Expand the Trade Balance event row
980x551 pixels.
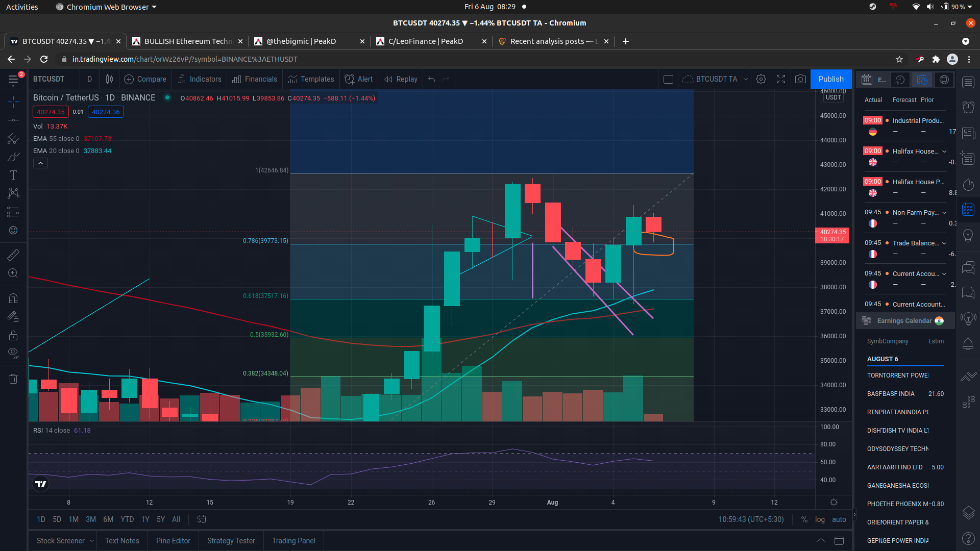click(x=944, y=243)
